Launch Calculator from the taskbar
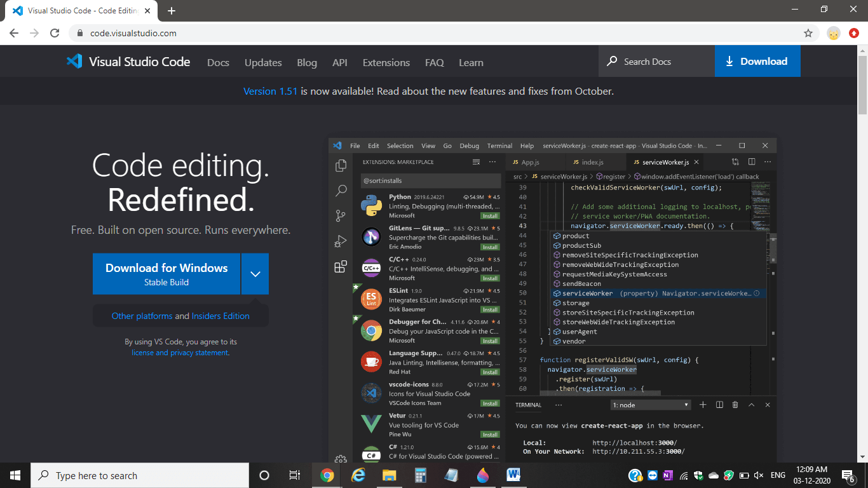The image size is (868, 488). point(420,475)
